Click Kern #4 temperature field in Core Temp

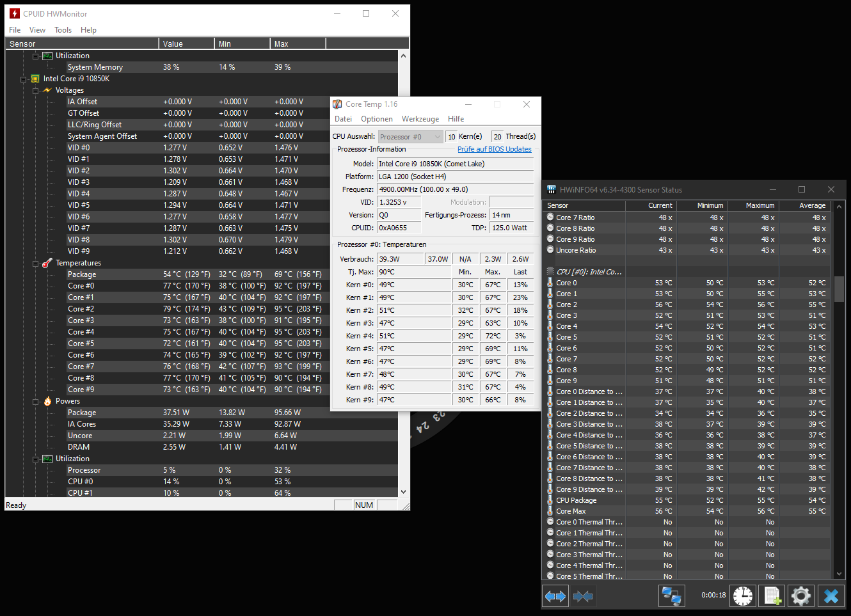tap(414, 336)
